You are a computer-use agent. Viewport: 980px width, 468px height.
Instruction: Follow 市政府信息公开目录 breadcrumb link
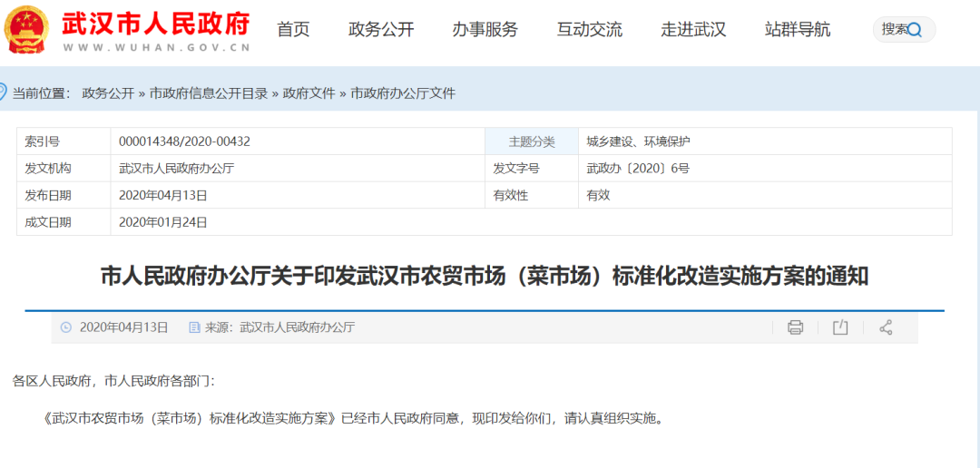coord(209,93)
